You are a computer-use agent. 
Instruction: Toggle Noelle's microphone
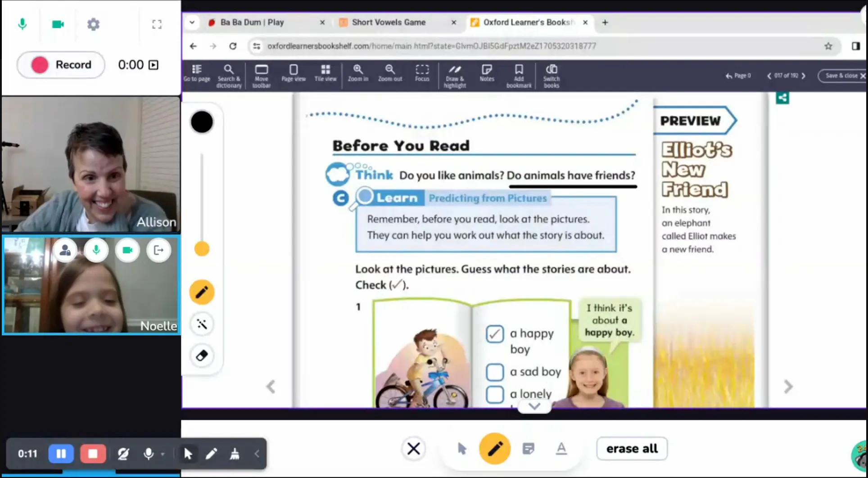96,250
